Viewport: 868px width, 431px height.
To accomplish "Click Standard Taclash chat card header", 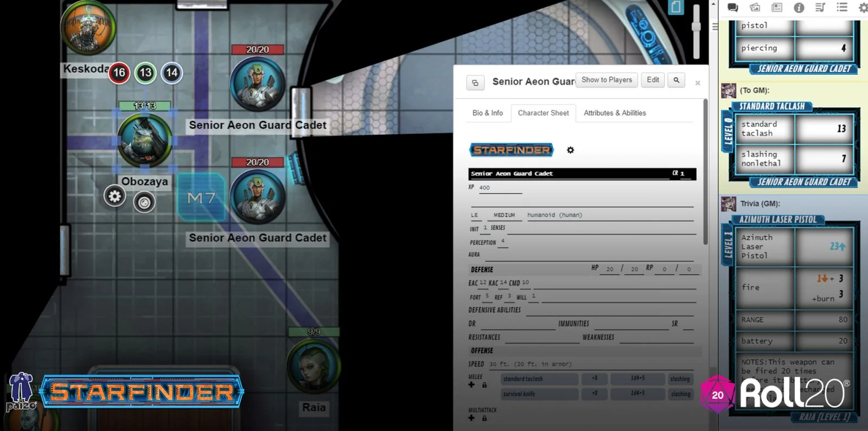I will point(772,106).
